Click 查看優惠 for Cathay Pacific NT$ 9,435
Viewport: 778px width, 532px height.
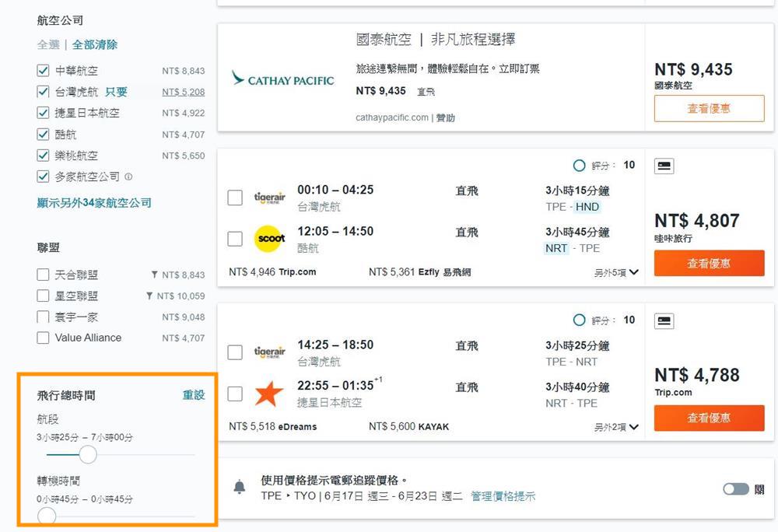tap(709, 109)
